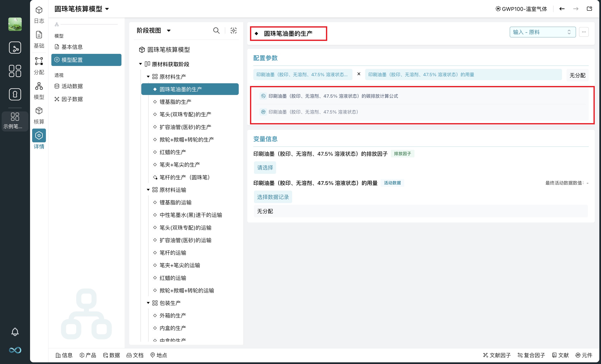Image resolution: width=601 pixels, height=364 pixels.
Task: Select the 分配 sidebar icon
Action: coord(39,66)
